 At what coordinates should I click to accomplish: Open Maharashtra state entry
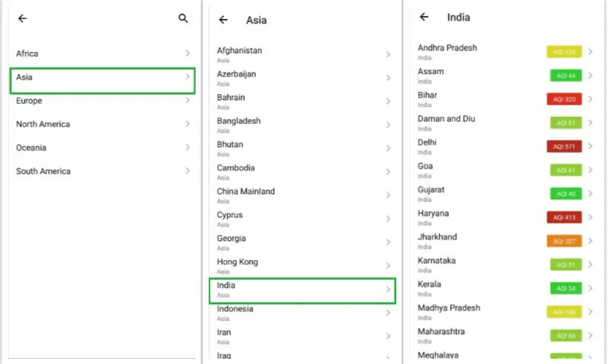coord(505,336)
